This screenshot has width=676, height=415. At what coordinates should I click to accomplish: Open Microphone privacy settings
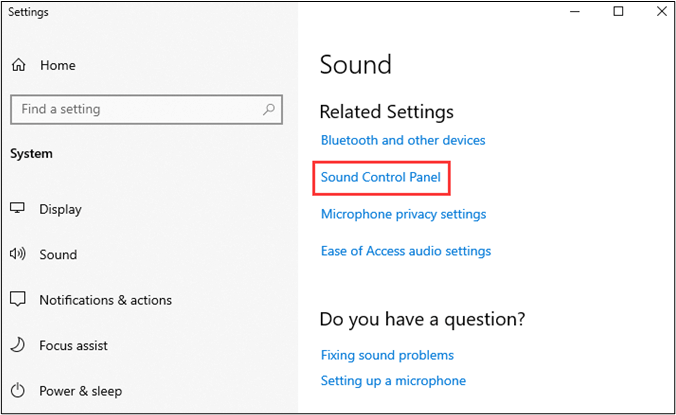[403, 214]
